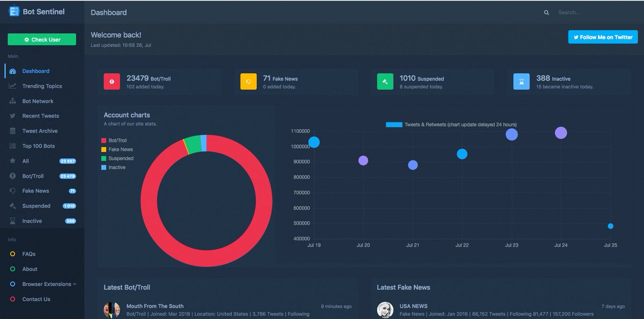Click the blue Inactive stat card icon

tap(521, 82)
